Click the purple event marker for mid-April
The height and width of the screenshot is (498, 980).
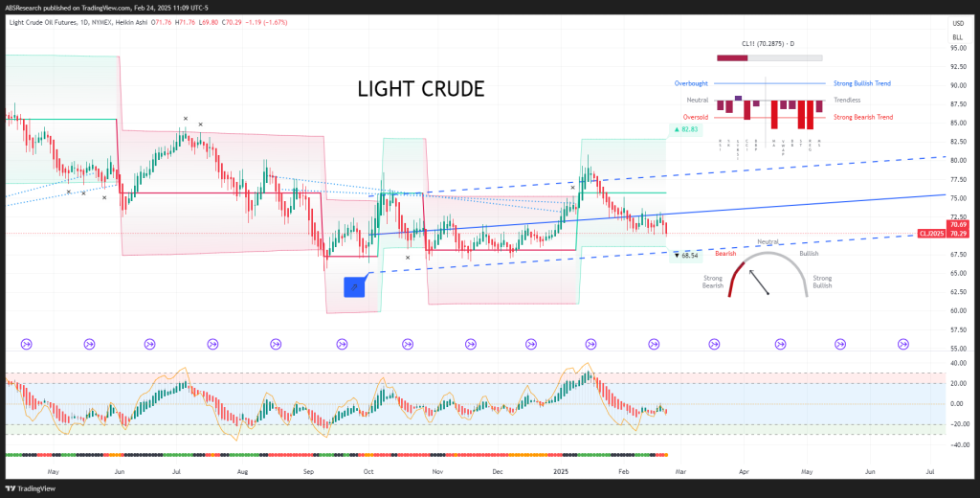coord(781,344)
